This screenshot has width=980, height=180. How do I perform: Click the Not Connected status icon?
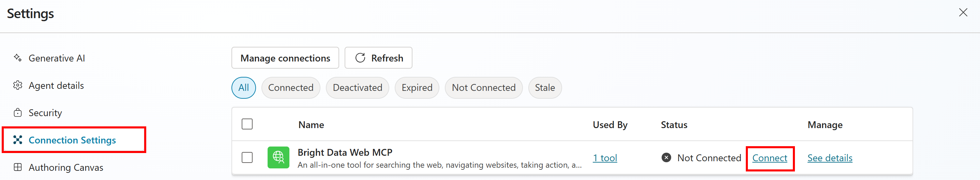666,157
